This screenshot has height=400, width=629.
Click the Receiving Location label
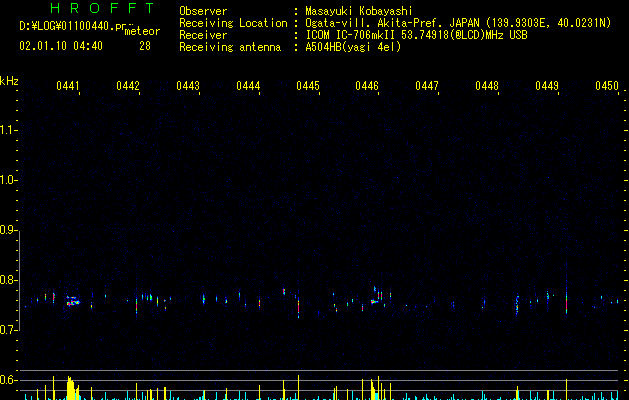pyautogui.click(x=233, y=23)
